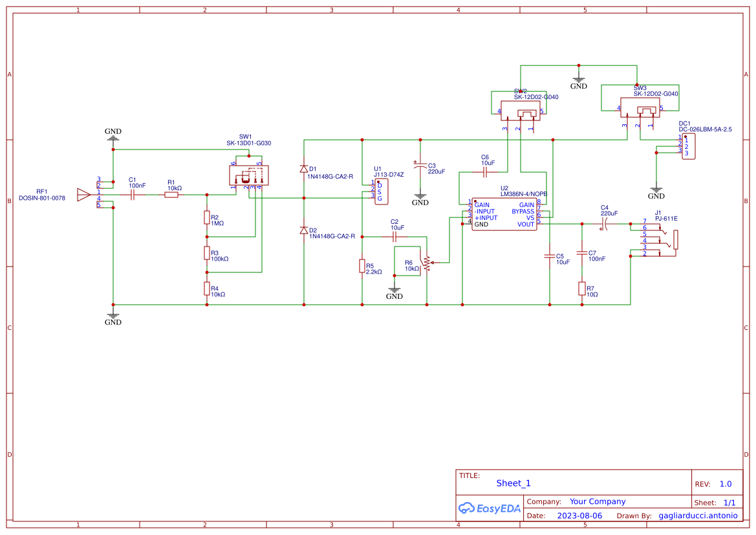Click capacitor C2 10uF symbol

point(394,237)
